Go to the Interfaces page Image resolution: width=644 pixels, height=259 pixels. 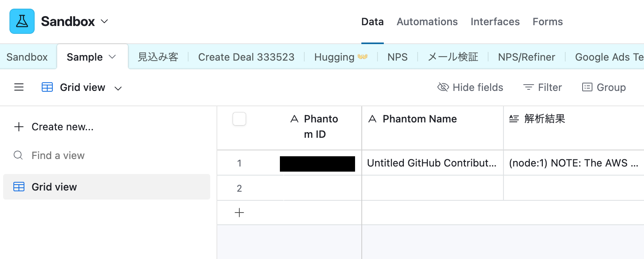[x=495, y=22]
